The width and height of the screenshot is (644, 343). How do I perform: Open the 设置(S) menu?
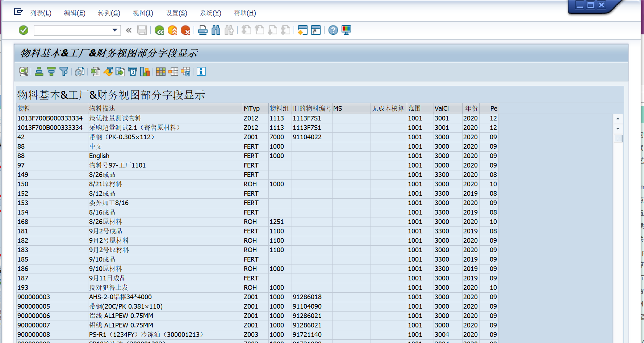(x=176, y=13)
